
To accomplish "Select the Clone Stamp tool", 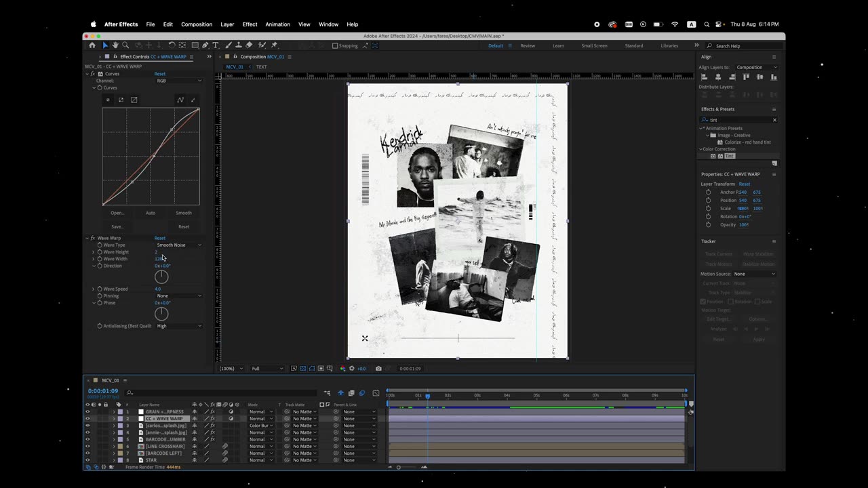I will [x=239, y=45].
